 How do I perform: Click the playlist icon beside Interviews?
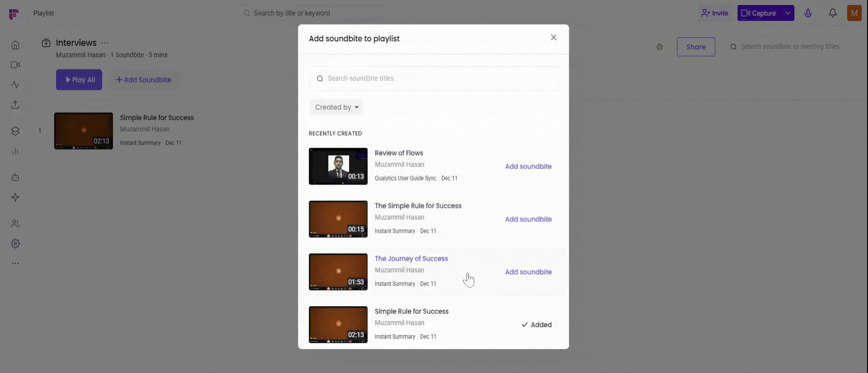pyautogui.click(x=46, y=43)
